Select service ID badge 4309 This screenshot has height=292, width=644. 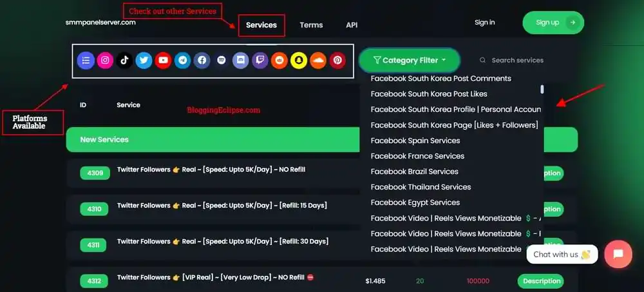[95, 173]
